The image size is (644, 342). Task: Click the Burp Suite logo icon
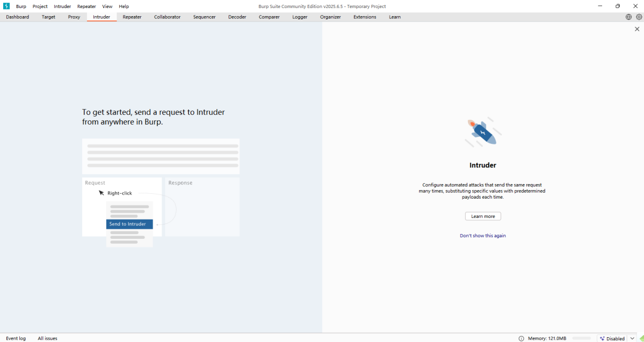[x=6, y=6]
